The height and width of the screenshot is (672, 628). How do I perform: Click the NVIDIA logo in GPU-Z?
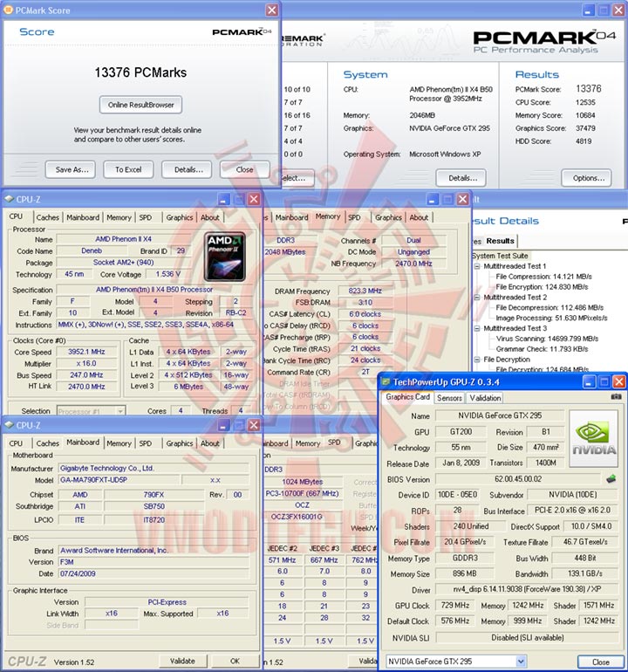coord(593,438)
